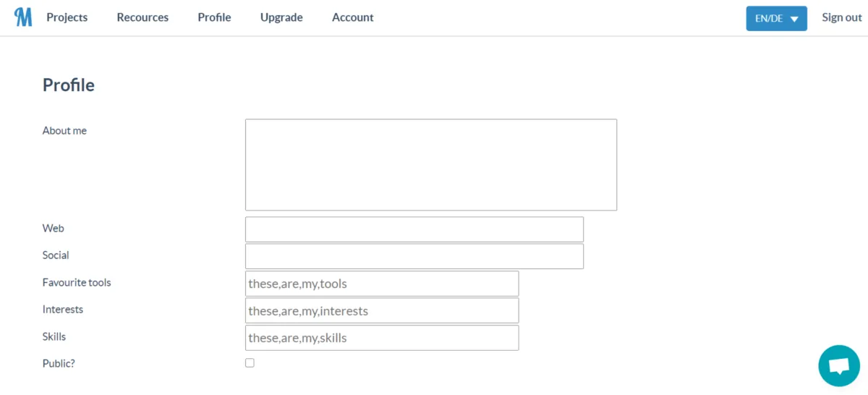Focus the About me text area
The height and width of the screenshot is (395, 868).
[430, 165]
